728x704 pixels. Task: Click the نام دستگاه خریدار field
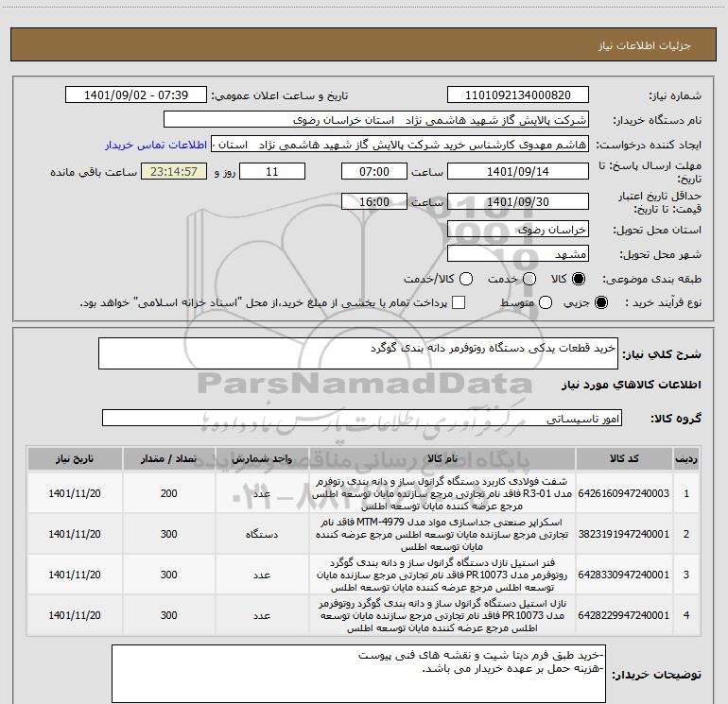click(376, 120)
